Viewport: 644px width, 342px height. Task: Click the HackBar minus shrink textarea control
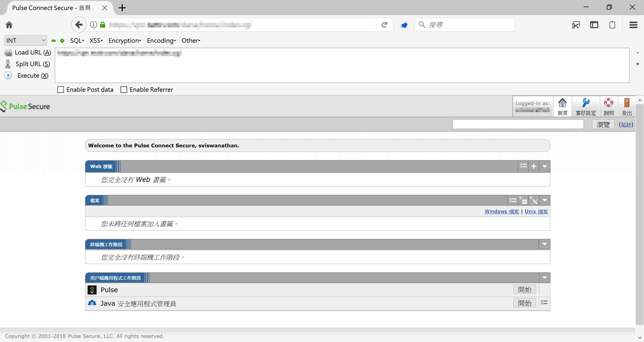pyautogui.click(x=637, y=52)
